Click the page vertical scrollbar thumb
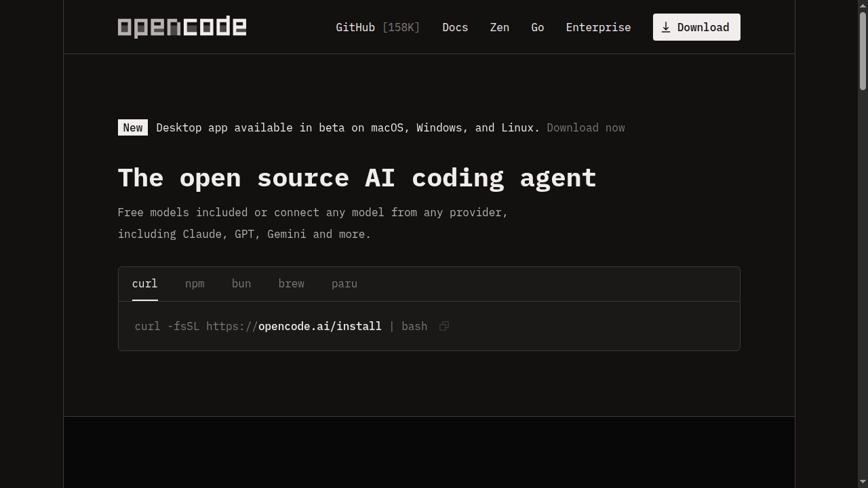This screenshot has width=868, height=488. click(x=863, y=51)
